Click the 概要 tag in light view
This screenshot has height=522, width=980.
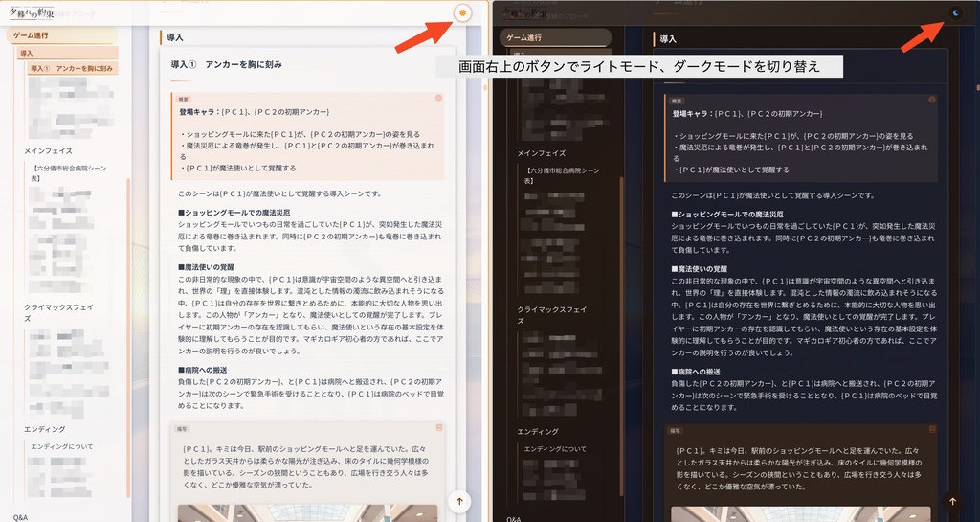tap(184, 99)
